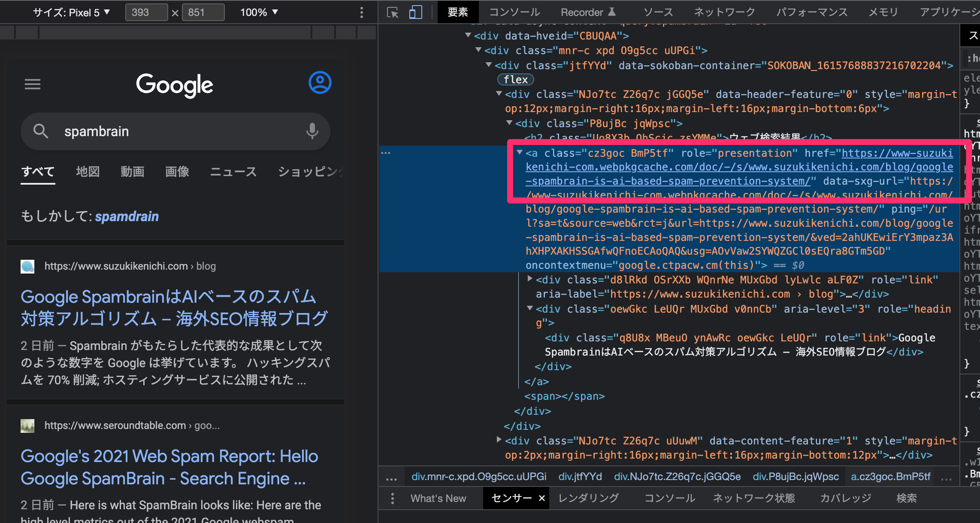The image size is (980, 523).
Task: Collapse the div class P8ujBc jqWpsc node
Action: click(x=509, y=123)
